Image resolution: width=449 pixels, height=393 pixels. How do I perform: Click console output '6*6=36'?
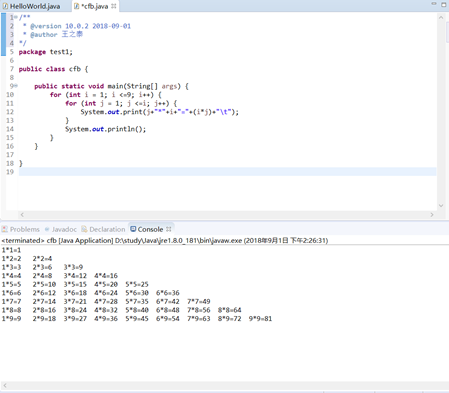pyautogui.click(x=168, y=293)
